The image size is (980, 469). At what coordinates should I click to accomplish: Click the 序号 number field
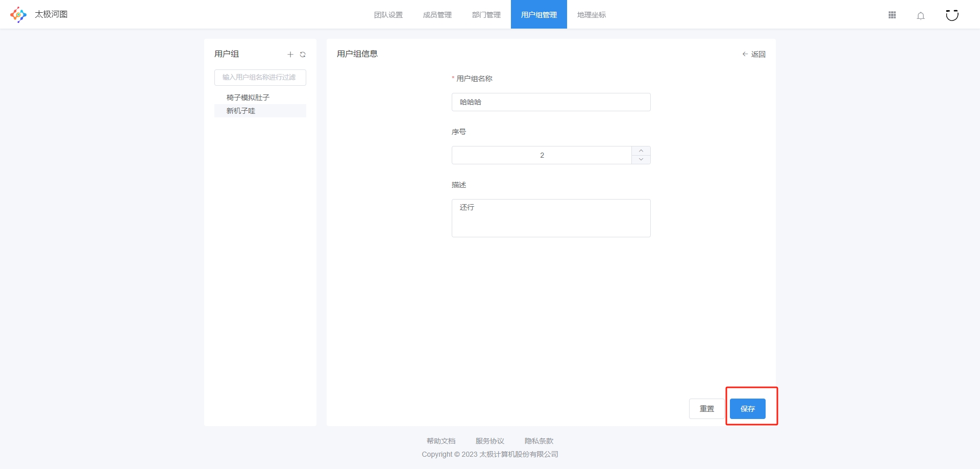[542, 155]
